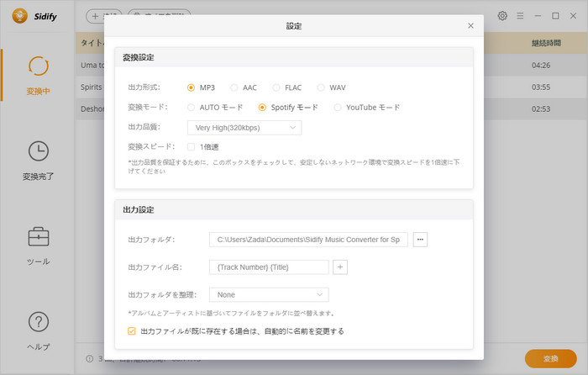Click the output folder path field
The height and width of the screenshot is (375, 588).
(308, 240)
